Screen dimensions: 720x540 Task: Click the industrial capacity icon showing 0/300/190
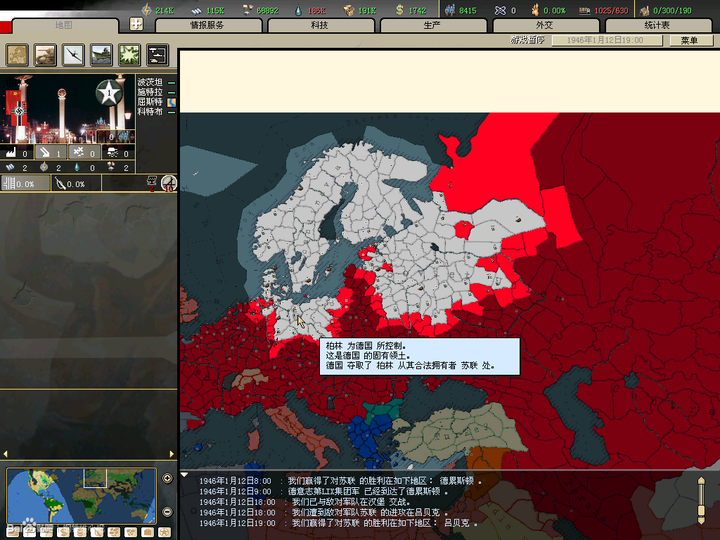tap(644, 10)
